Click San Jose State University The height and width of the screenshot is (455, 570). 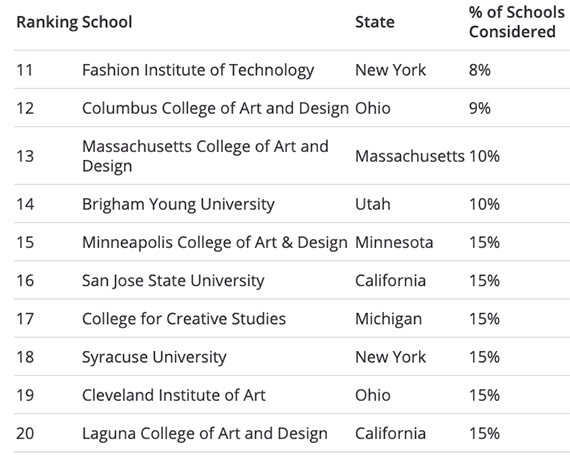[x=173, y=281]
